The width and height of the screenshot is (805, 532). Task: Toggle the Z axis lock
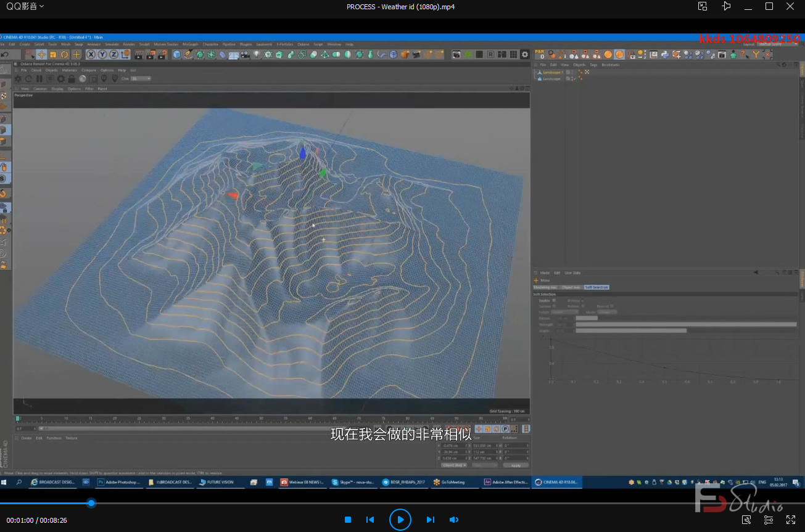click(x=114, y=54)
